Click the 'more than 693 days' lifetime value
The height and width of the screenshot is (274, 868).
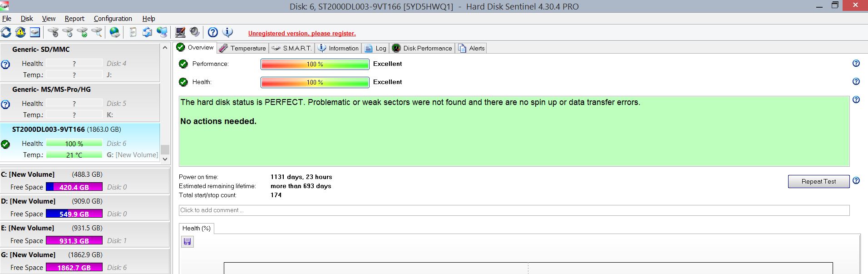pyautogui.click(x=301, y=186)
